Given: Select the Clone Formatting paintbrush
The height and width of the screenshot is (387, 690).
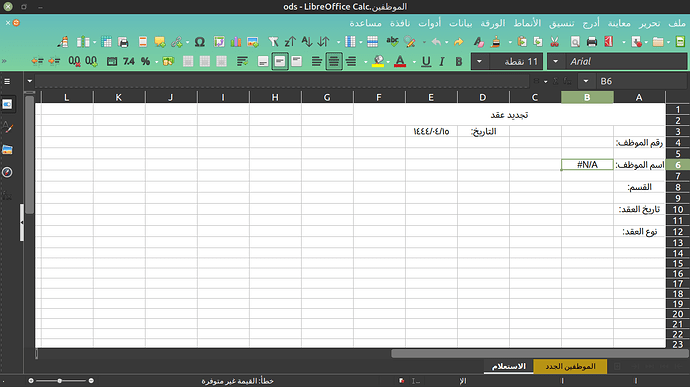Looking at the screenshot, I should (496, 42).
